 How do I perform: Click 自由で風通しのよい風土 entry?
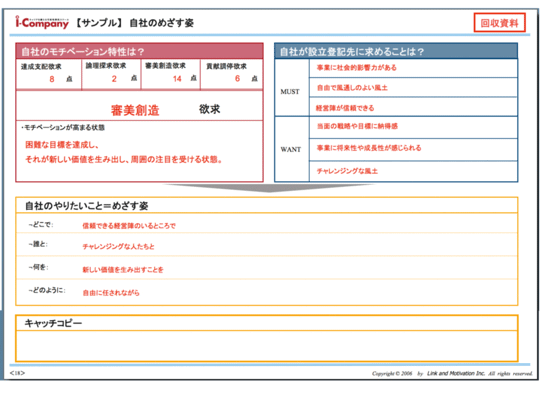pyautogui.click(x=352, y=88)
